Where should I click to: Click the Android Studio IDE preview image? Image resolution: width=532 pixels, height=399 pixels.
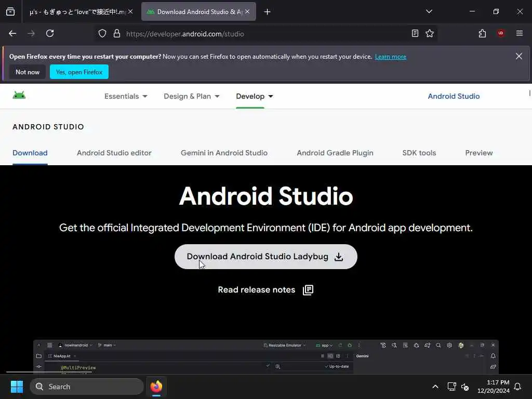pos(265,356)
